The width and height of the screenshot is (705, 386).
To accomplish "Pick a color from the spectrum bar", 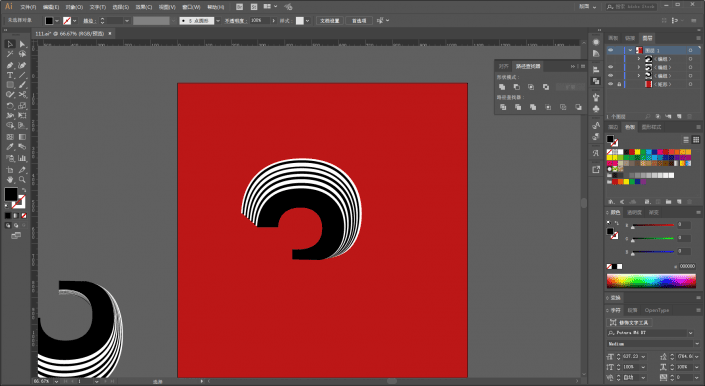I will [651, 281].
